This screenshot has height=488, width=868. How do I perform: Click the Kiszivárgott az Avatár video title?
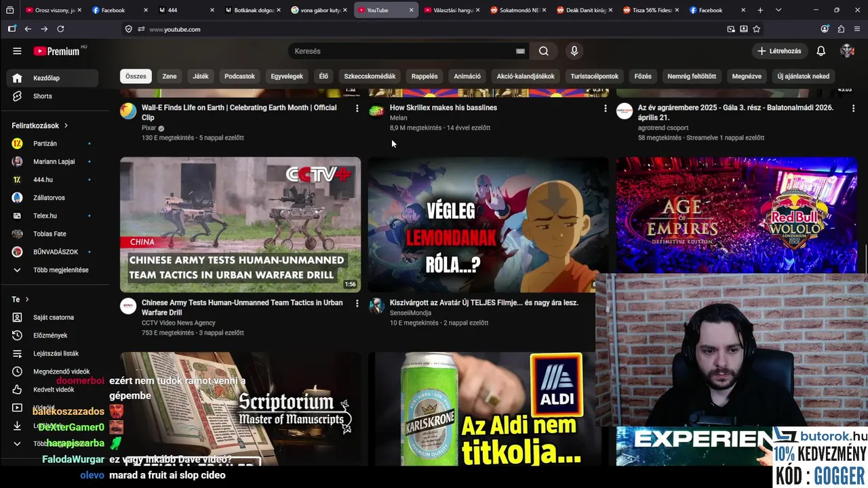(484, 302)
